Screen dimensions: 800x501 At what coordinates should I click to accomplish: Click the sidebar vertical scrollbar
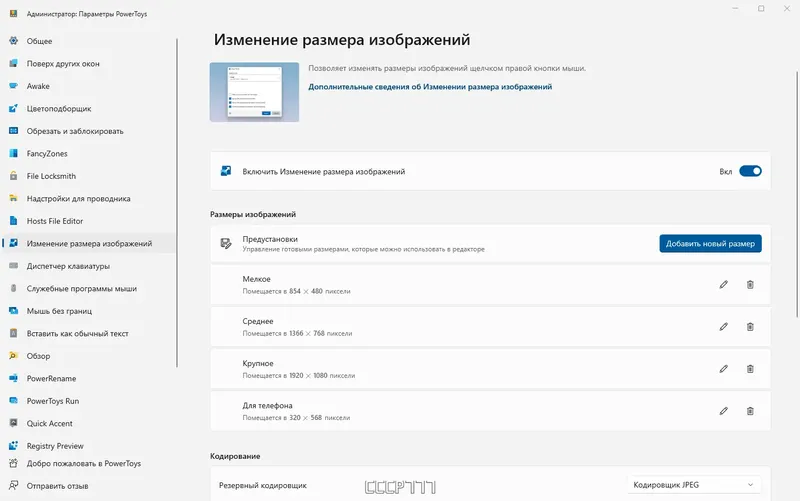click(177, 200)
